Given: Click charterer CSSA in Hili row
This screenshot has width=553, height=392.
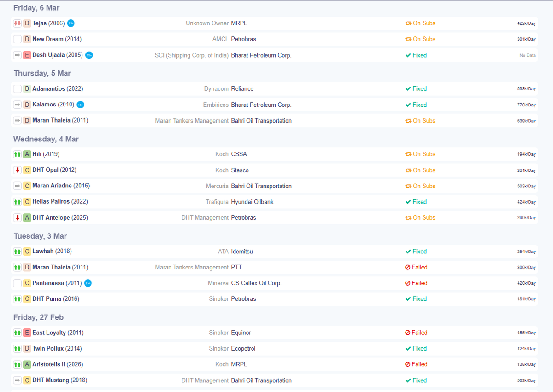Looking at the screenshot, I should click(239, 154).
